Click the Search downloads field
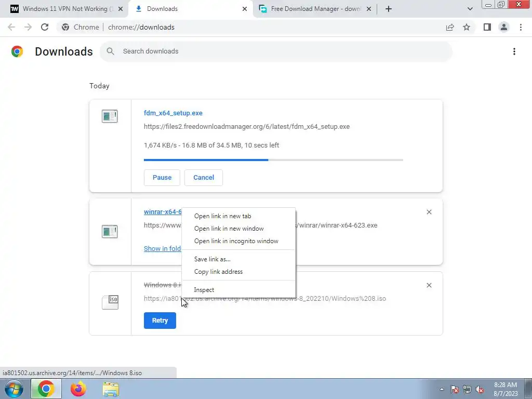 coord(276,51)
